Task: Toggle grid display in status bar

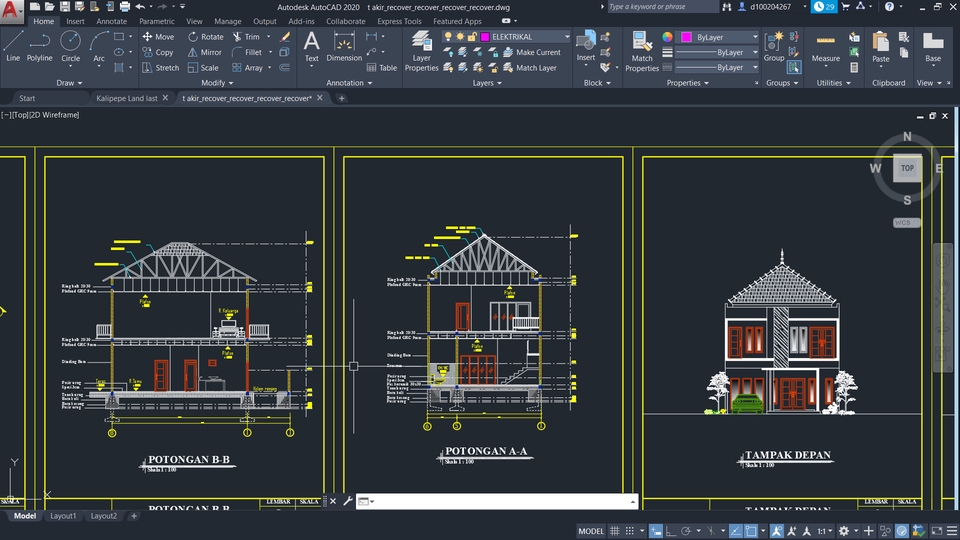Action: click(x=615, y=531)
